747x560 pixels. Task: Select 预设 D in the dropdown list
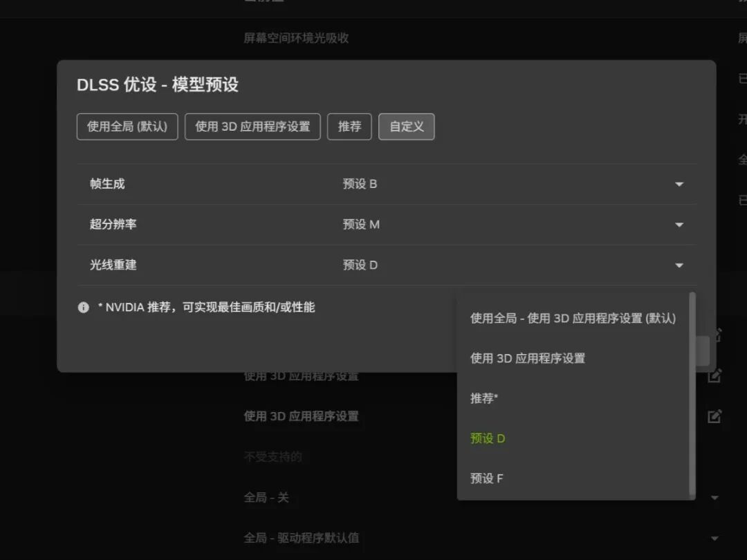573,438
